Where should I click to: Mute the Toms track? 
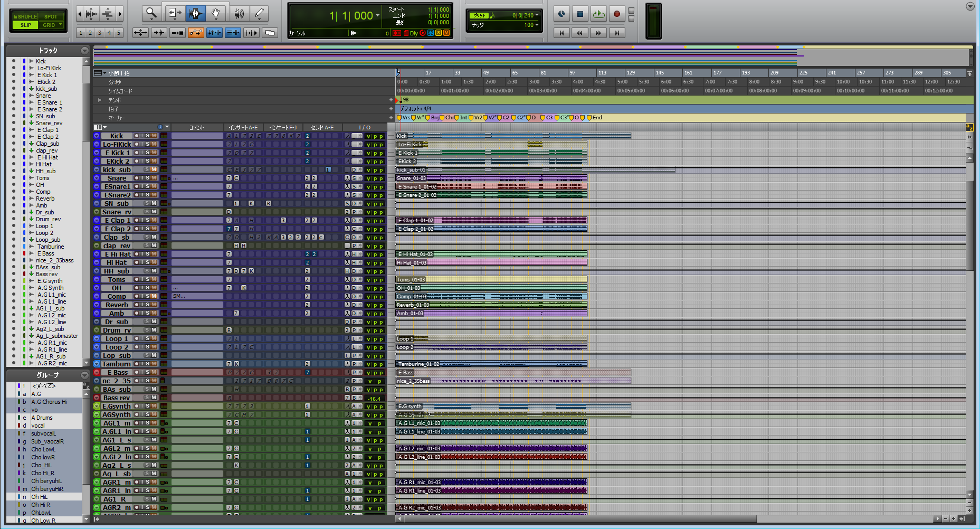[154, 280]
